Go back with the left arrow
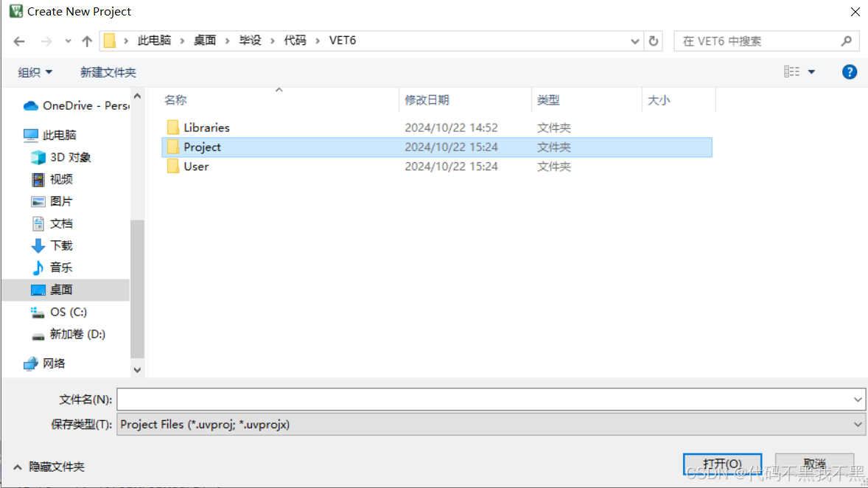The height and width of the screenshot is (488, 868). pyautogui.click(x=19, y=41)
